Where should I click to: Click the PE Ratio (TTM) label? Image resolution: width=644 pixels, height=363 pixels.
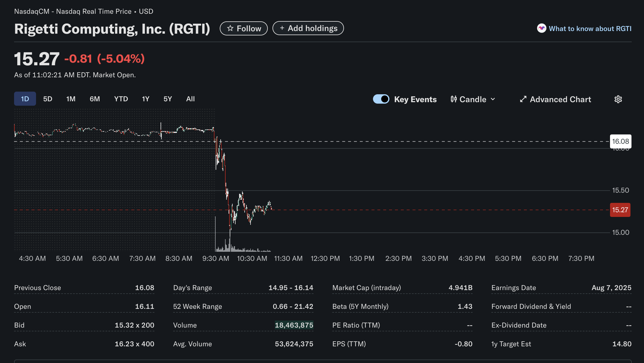[x=356, y=325]
